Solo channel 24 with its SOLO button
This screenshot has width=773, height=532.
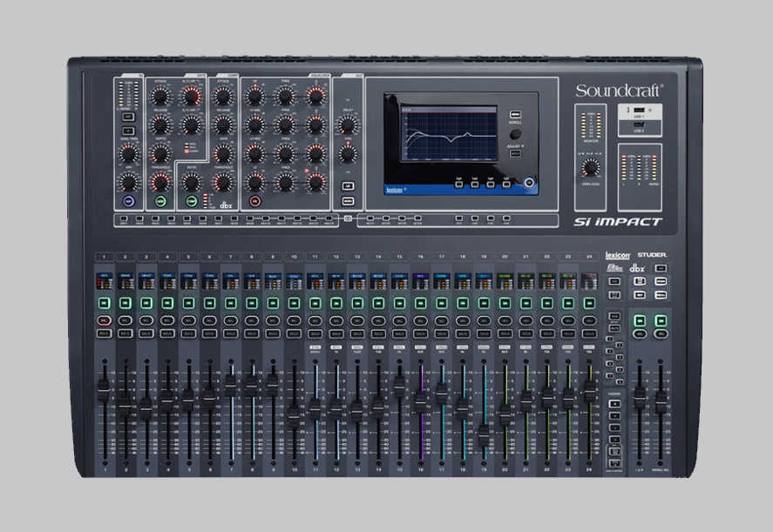click(x=589, y=333)
